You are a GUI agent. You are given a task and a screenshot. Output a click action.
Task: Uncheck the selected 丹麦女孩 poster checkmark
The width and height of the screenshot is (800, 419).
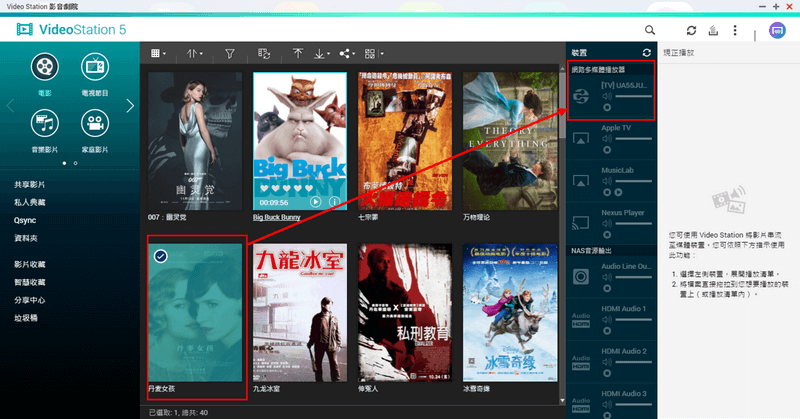161,256
